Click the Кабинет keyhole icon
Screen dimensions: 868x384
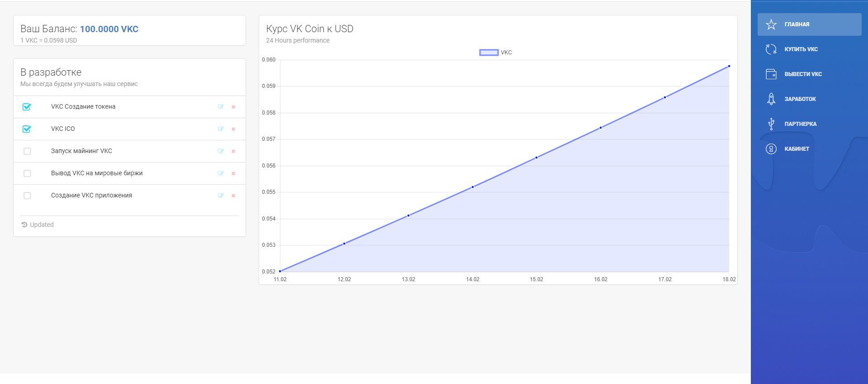point(771,149)
